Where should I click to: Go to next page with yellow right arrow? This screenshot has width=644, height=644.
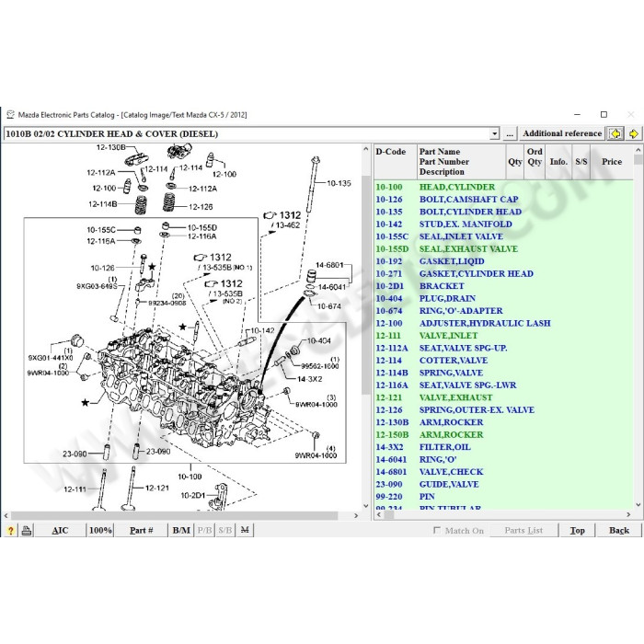(634, 134)
